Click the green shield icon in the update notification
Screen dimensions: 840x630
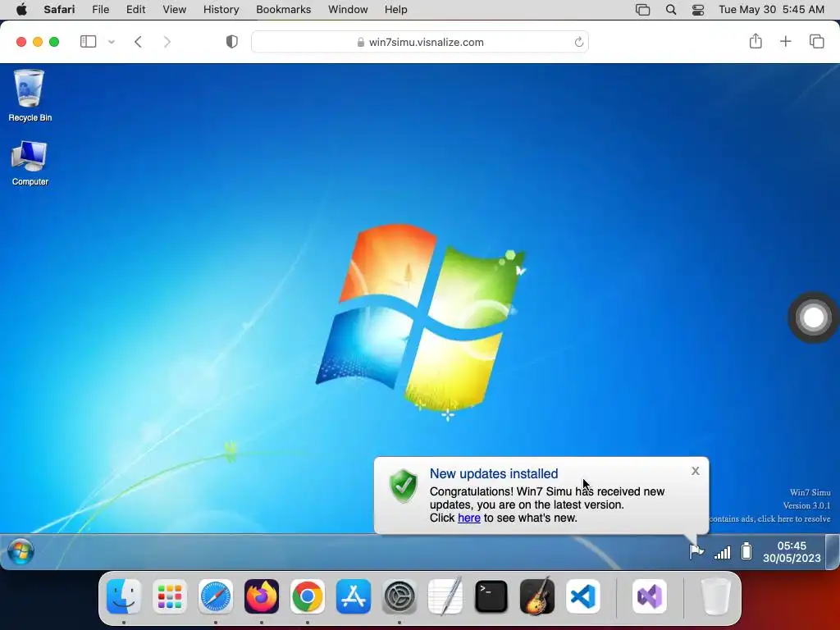[x=403, y=486]
